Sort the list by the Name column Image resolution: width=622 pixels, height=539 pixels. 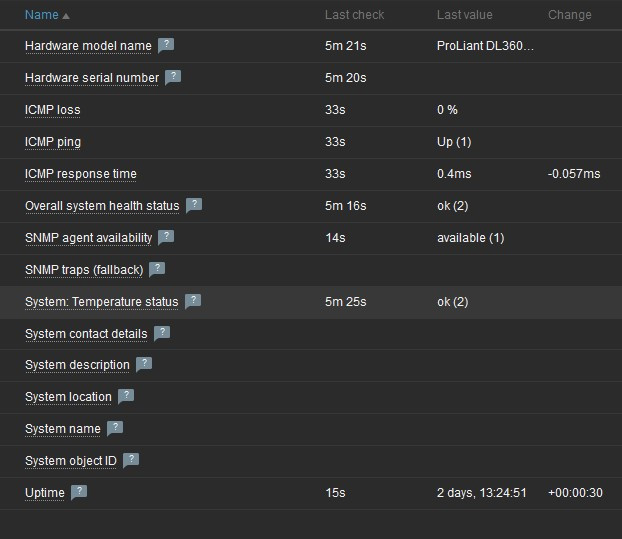[42, 15]
